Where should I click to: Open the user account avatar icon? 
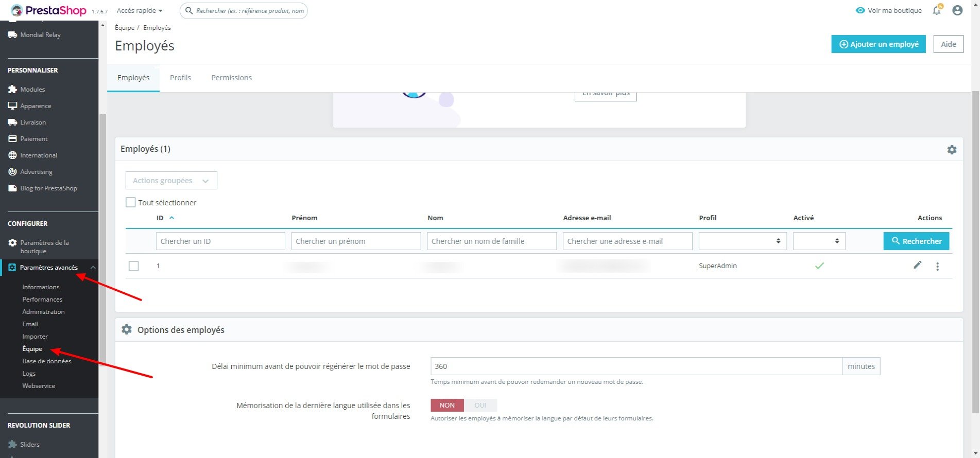(957, 10)
